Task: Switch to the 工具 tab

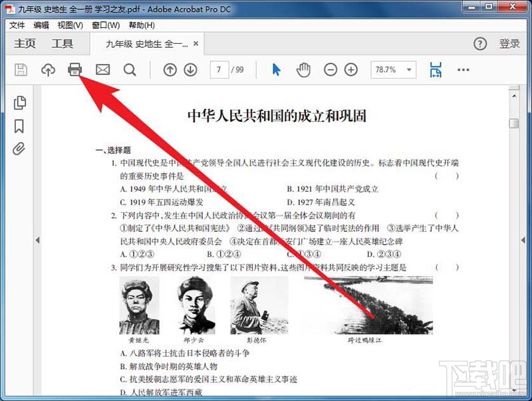Action: pyautogui.click(x=63, y=43)
